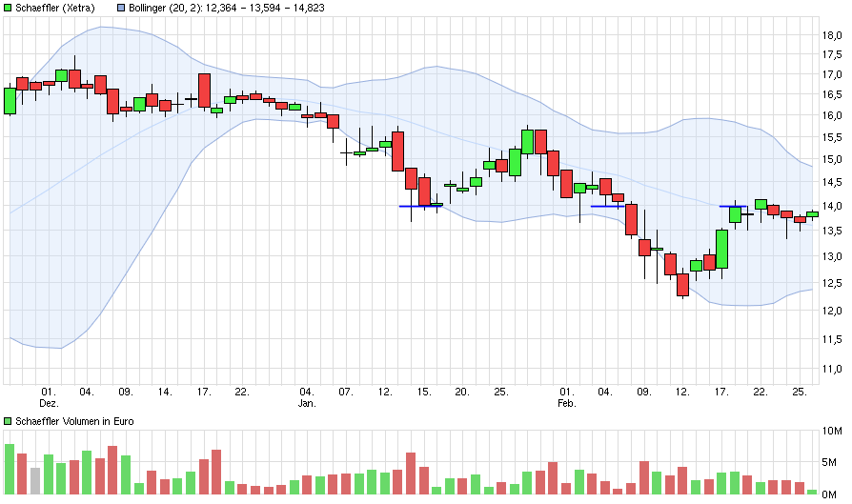Click the green Schaeffler Volumen legend swatch
This screenshot has height=504, width=852.
point(8,421)
